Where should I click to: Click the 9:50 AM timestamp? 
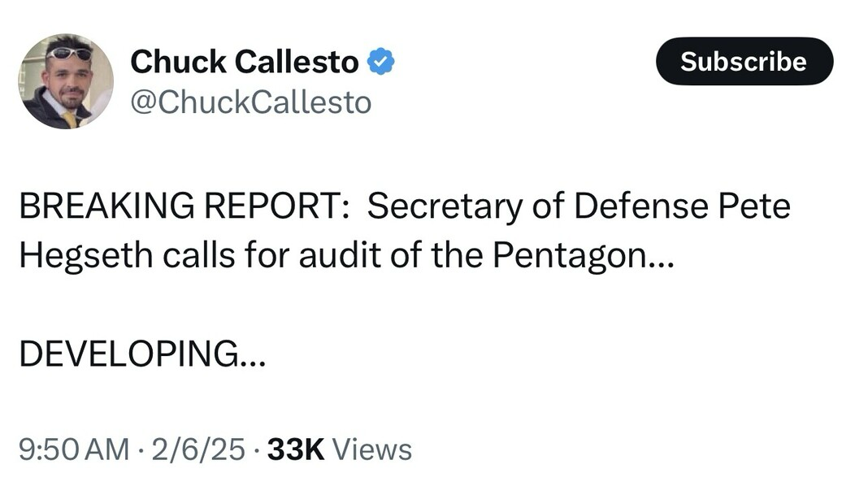tap(73, 449)
